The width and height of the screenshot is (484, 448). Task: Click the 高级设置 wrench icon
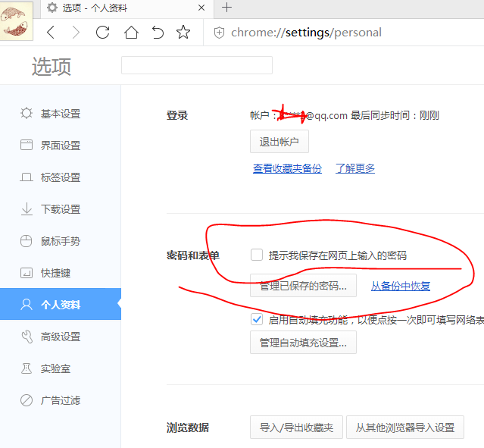(27, 337)
